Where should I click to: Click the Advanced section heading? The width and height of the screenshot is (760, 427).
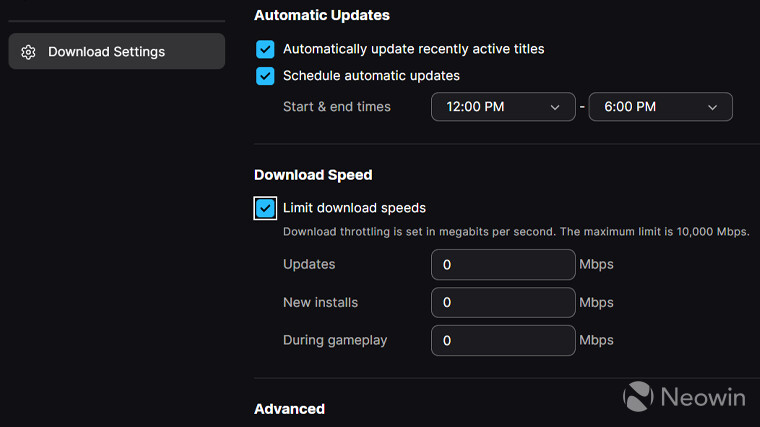click(x=289, y=409)
